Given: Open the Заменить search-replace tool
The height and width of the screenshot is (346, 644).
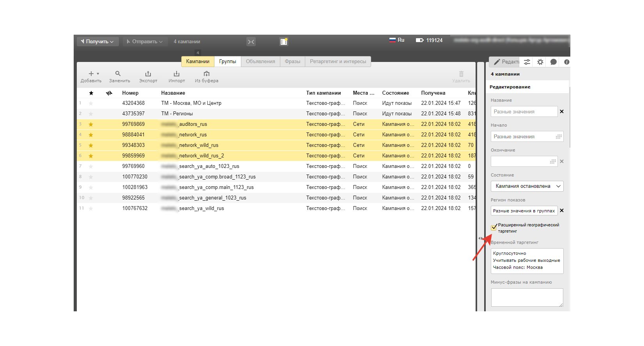Looking at the screenshot, I should [x=118, y=74].
